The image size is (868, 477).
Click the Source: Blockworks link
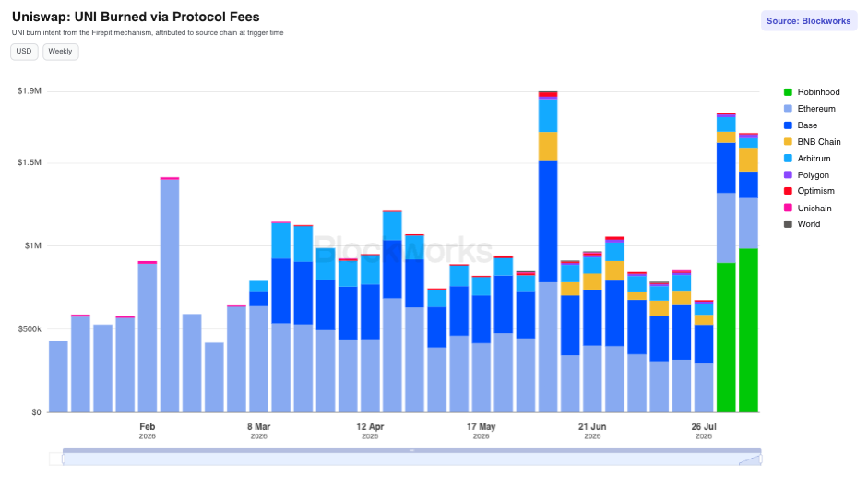point(808,21)
